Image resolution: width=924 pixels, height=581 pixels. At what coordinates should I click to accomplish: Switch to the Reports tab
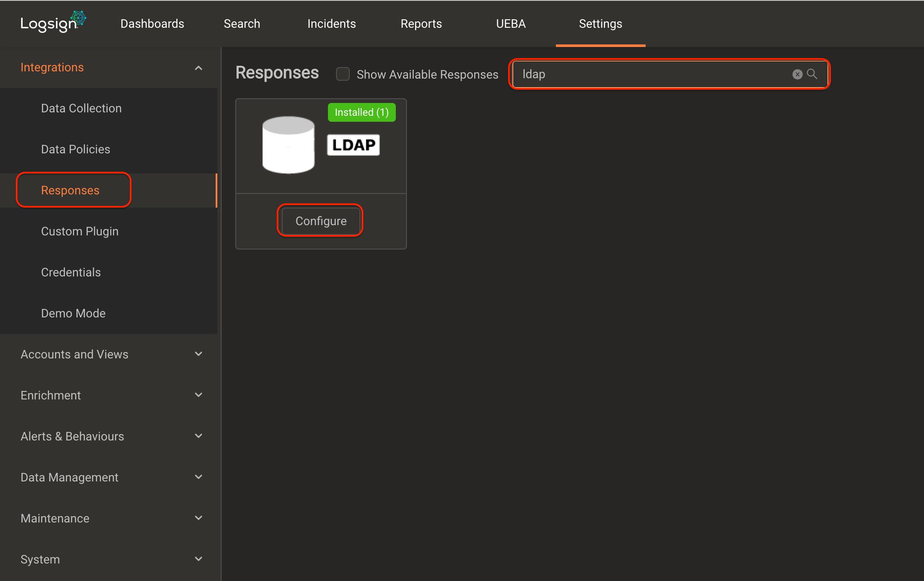point(421,23)
